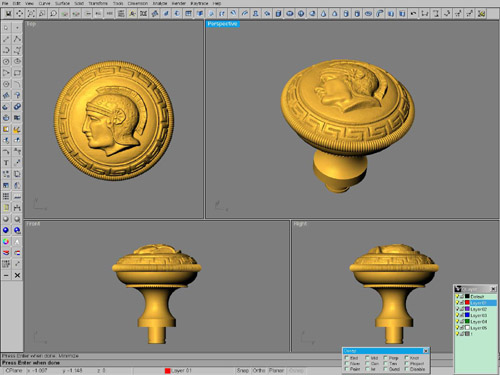500x375 pixels.
Task: Toggle the Snap button in status bar
Action: pos(243,371)
